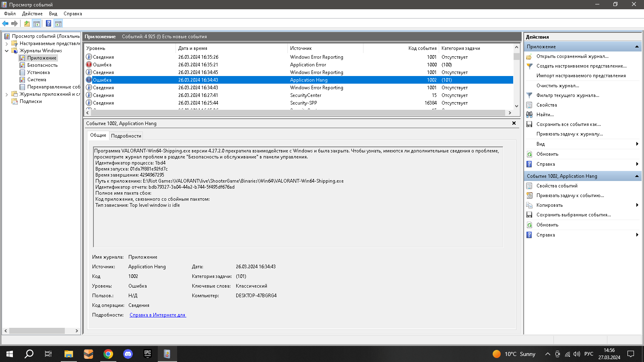Close the event details preview pane
This screenshot has height=362, width=644.
click(x=514, y=123)
